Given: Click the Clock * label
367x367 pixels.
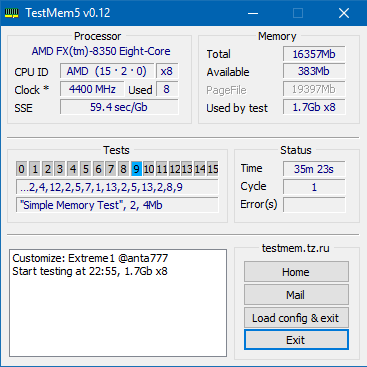Looking at the screenshot, I should coord(32,90).
